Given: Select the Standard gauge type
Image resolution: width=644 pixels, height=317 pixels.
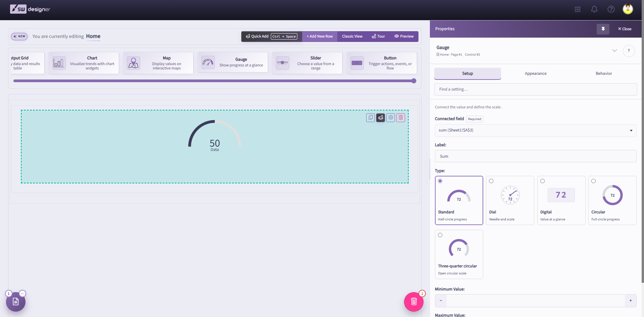Looking at the screenshot, I should click(459, 201).
